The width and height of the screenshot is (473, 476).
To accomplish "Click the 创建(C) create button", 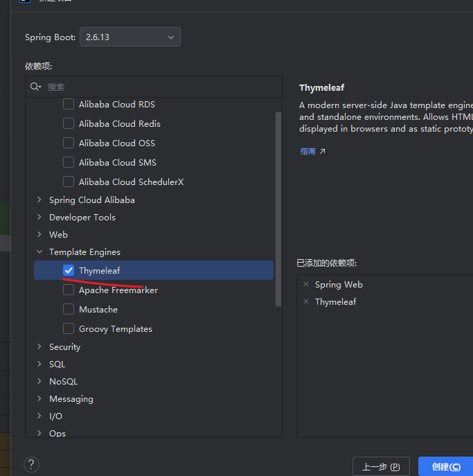I will (x=445, y=466).
